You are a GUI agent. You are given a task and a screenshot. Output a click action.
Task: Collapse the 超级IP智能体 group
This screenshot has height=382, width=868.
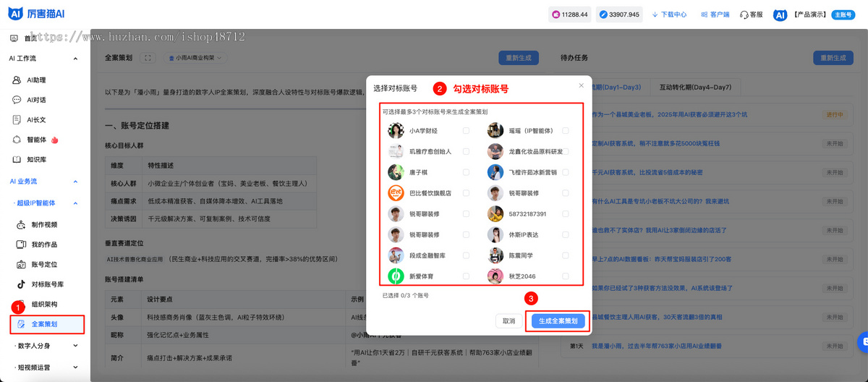pyautogui.click(x=75, y=203)
